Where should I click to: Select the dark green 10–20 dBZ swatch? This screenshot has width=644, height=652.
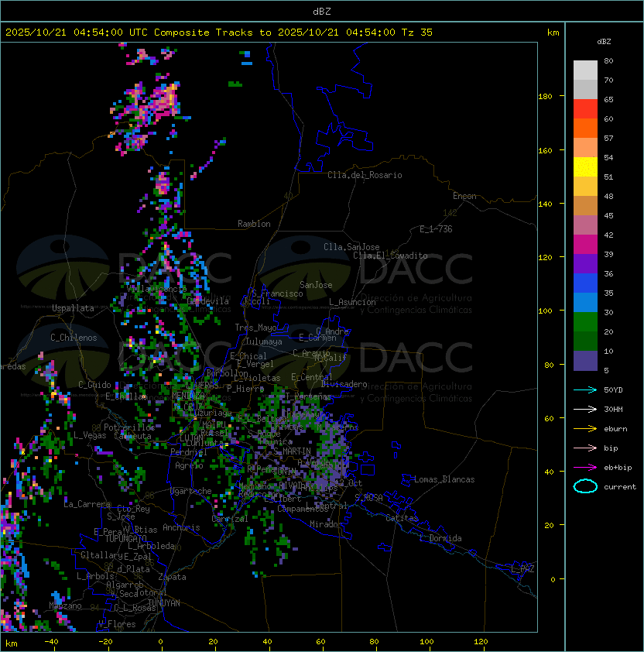pos(585,341)
